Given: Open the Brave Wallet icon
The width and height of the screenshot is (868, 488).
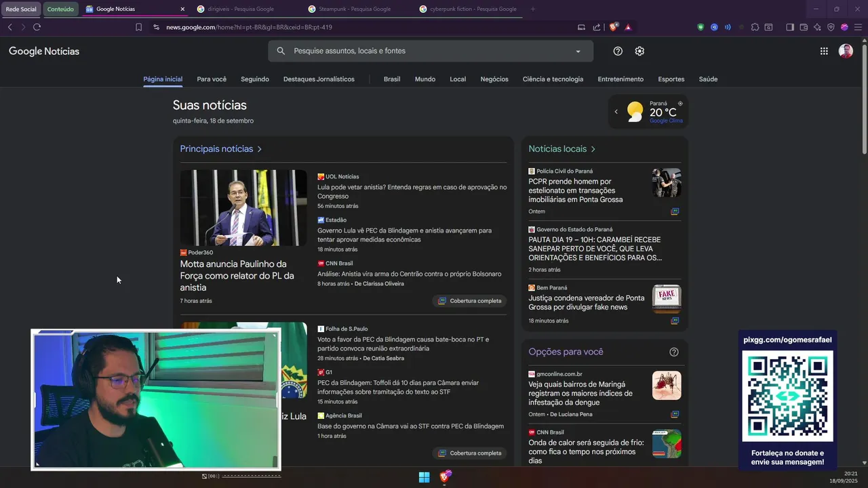Looking at the screenshot, I should click(x=804, y=27).
